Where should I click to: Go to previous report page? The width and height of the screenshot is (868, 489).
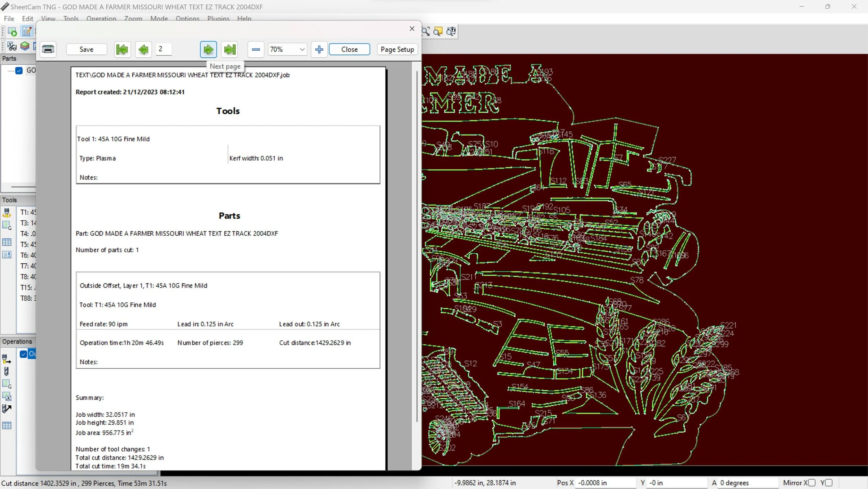143,49
